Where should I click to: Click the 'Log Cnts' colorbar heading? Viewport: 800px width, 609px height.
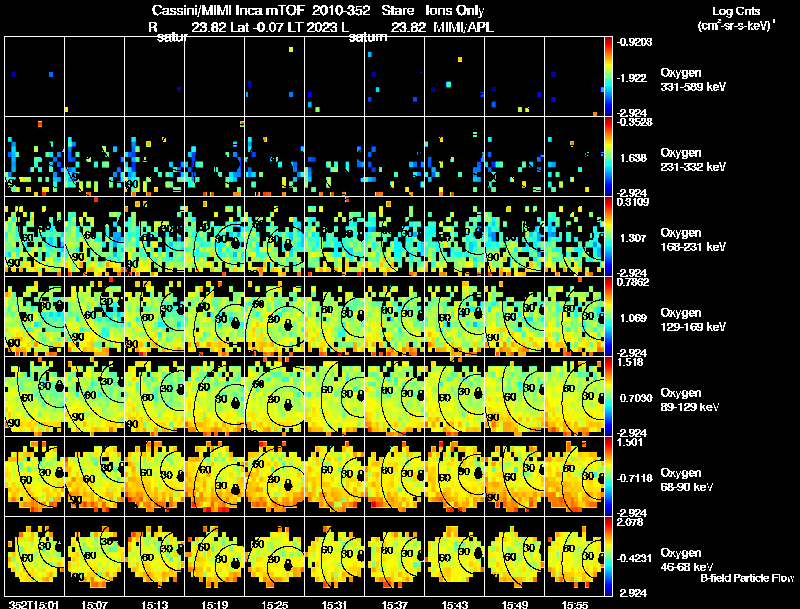pyautogui.click(x=736, y=11)
